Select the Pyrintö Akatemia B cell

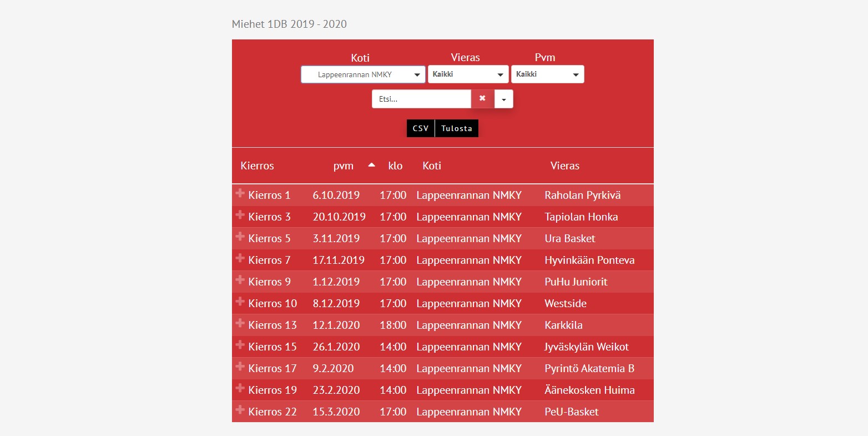tap(589, 369)
